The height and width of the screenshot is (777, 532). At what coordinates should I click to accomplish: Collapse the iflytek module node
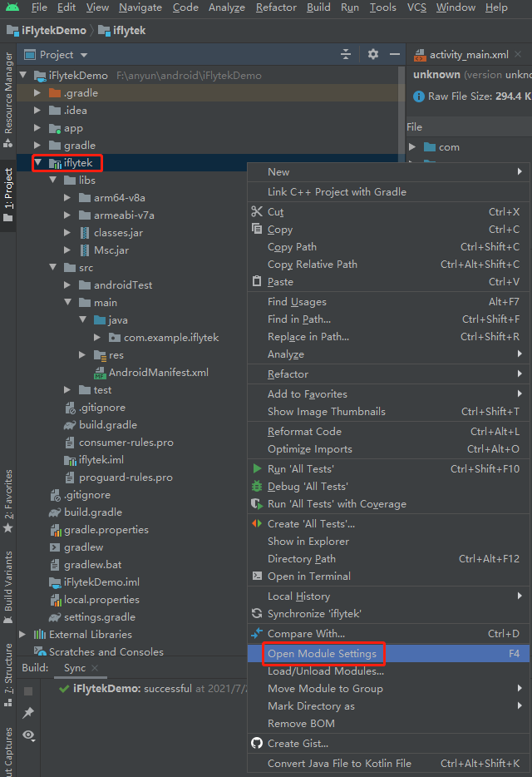(x=38, y=162)
